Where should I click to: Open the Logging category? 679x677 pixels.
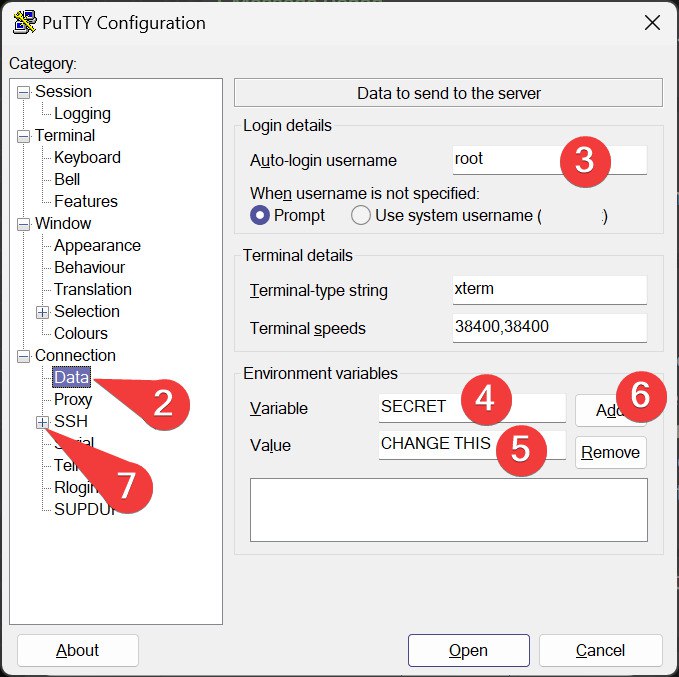pos(82,114)
